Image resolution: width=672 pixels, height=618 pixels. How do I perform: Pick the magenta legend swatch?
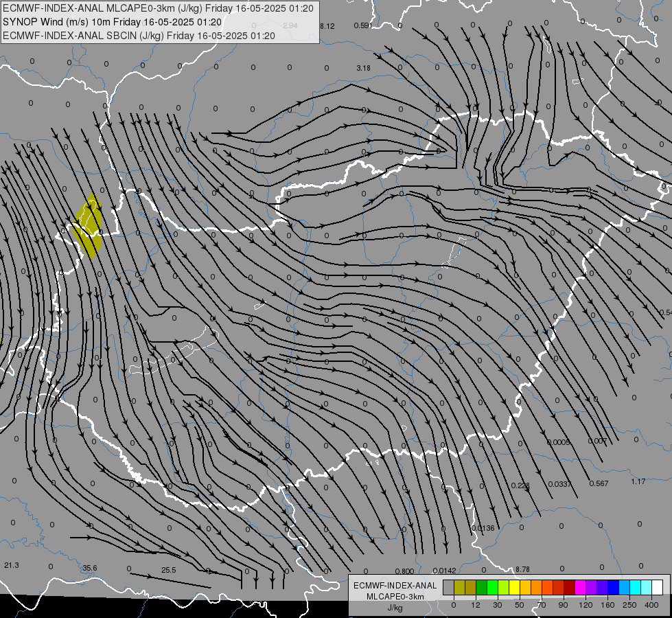click(581, 587)
